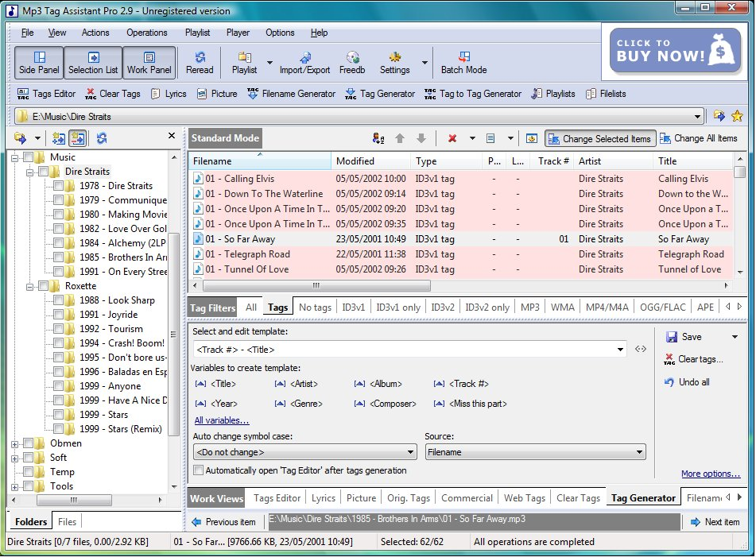Click the folder tree horizontal scrollbar

(x=74, y=500)
